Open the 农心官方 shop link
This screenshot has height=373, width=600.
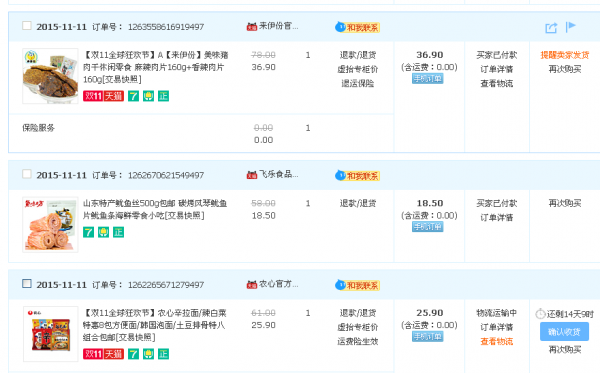[x=279, y=284]
